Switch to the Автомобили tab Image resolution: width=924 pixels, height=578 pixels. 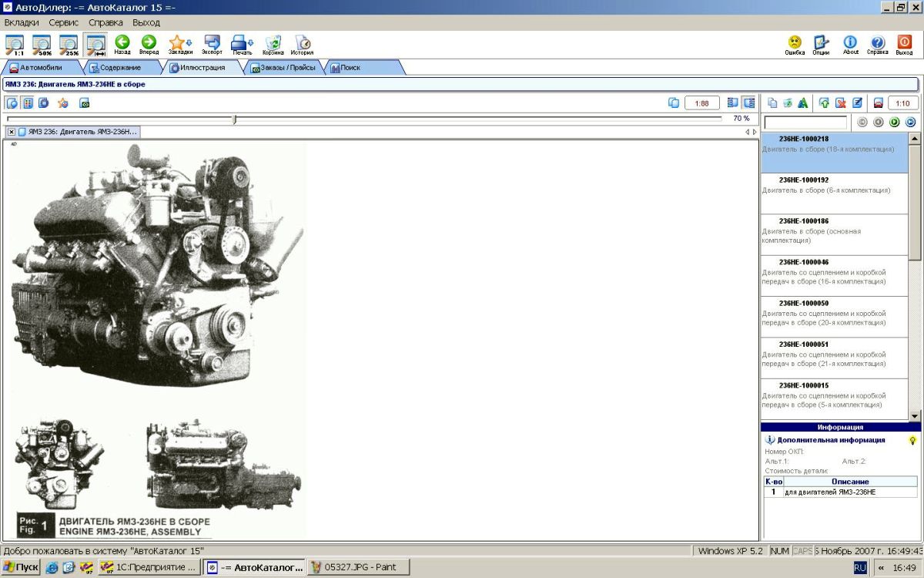41,68
